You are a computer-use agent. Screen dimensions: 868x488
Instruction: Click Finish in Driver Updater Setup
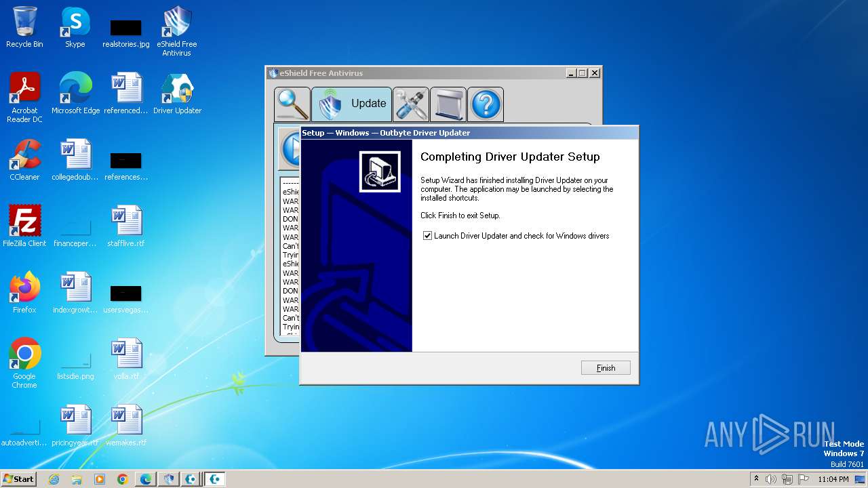coord(606,367)
